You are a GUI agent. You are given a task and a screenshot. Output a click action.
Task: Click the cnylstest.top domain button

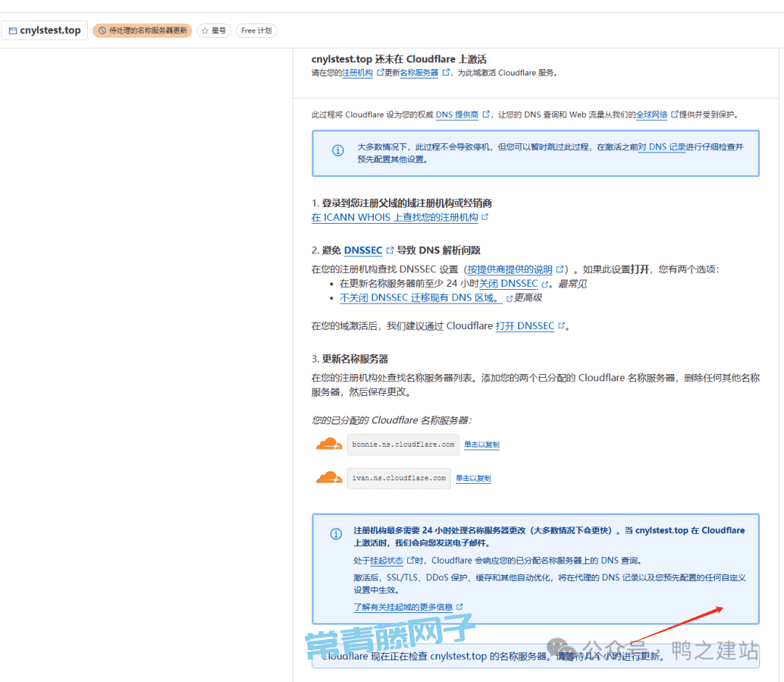pyautogui.click(x=44, y=31)
